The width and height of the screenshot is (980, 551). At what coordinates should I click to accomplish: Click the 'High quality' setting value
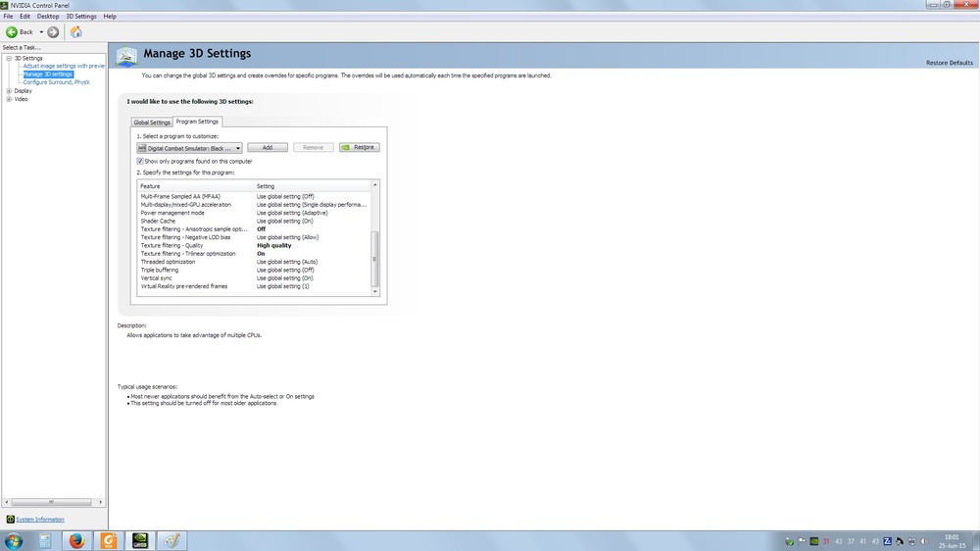(273, 245)
